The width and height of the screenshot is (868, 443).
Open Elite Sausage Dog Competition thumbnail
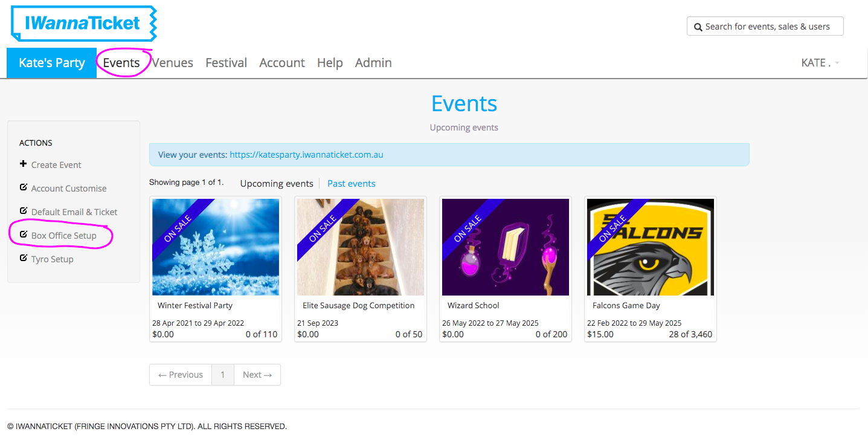(x=361, y=247)
